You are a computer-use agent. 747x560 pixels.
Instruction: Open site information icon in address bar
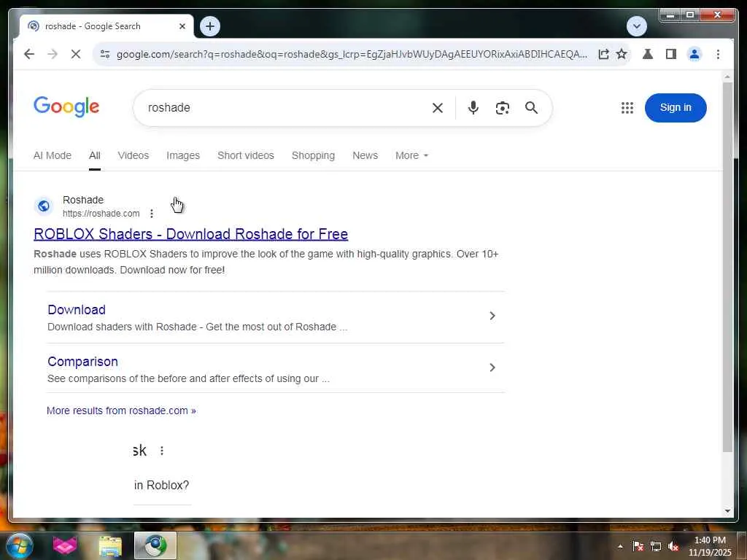[x=105, y=54]
